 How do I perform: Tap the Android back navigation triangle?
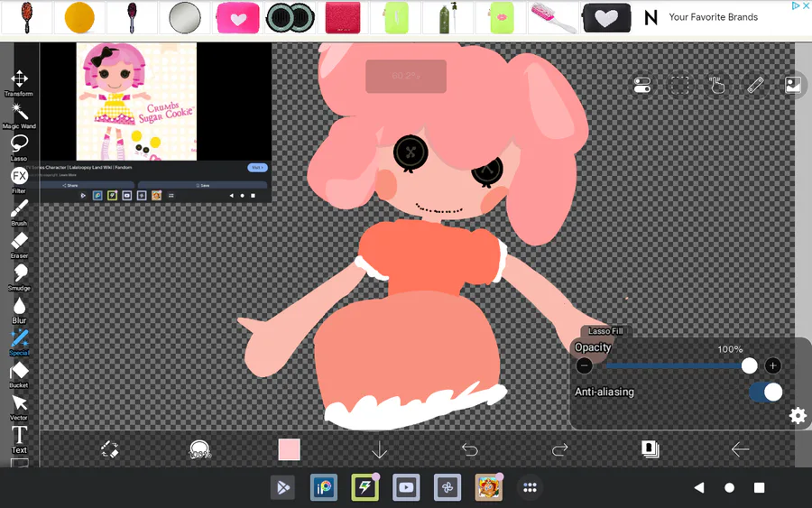click(x=699, y=487)
